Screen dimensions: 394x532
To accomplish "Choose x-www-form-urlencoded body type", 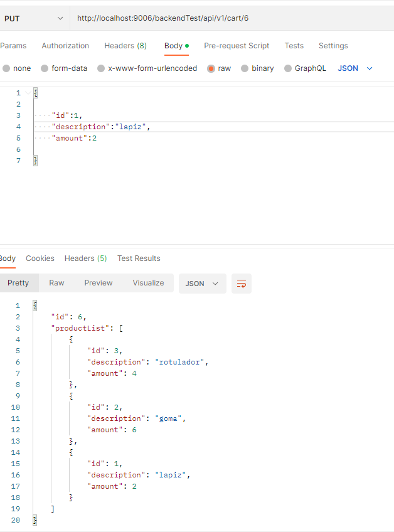I will 101,68.
